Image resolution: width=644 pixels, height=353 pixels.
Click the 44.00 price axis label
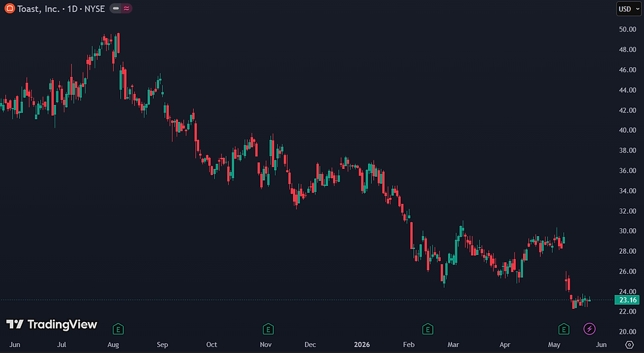tap(628, 89)
